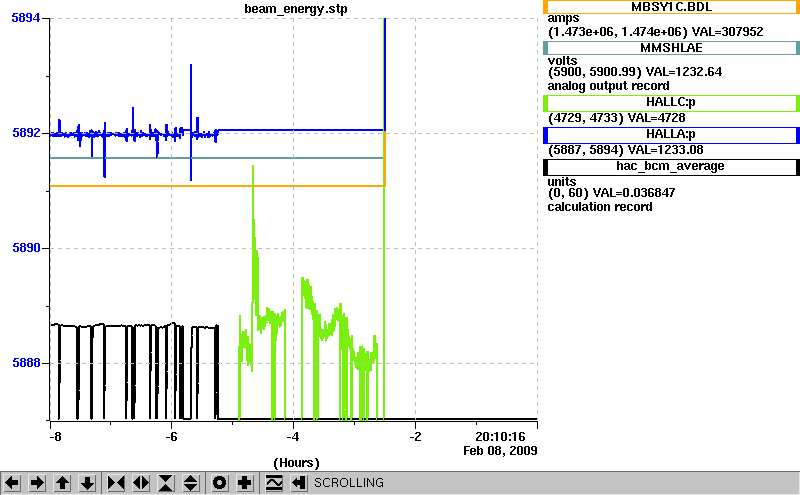Screen dimensions: 800x495
Task: Click the -2 hours x-axis label
Action: click(x=415, y=437)
